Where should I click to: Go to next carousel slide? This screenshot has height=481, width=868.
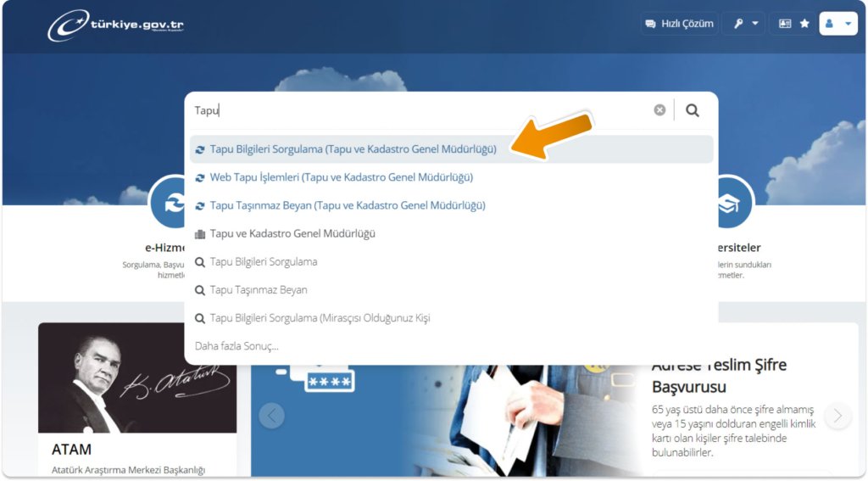click(x=837, y=416)
